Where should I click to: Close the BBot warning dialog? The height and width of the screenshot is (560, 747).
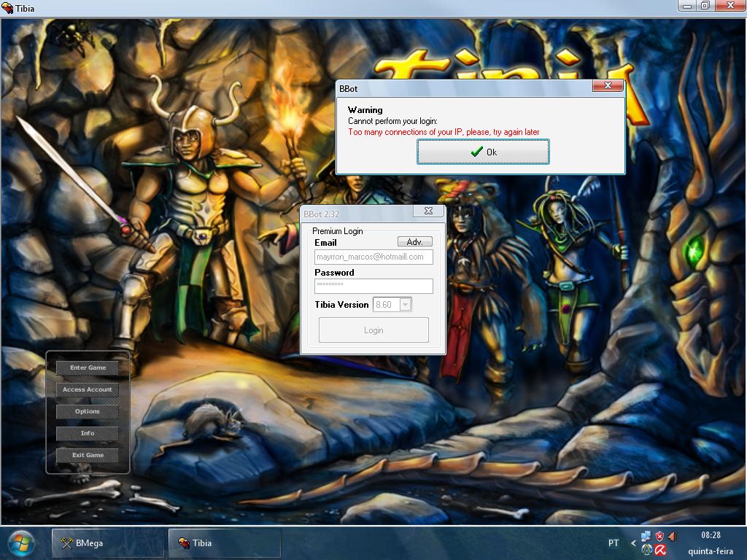tap(608, 86)
